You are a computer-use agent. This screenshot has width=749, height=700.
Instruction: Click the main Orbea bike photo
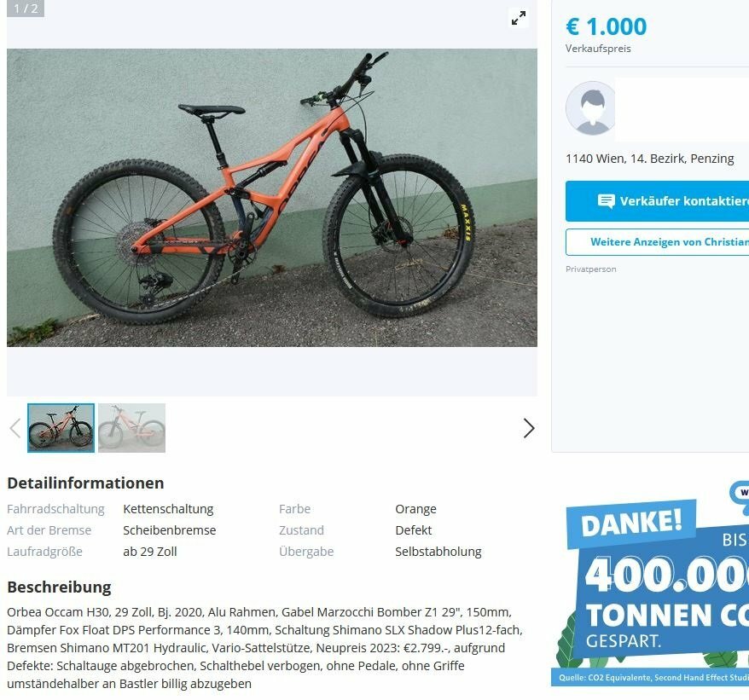(x=272, y=198)
